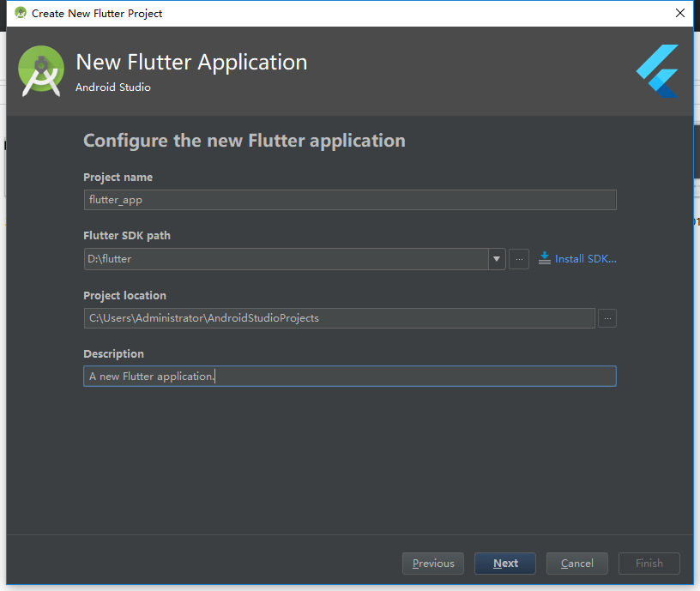Browse for Project location with ellipsis button
Screen dimensions: 700x591
(x=607, y=318)
